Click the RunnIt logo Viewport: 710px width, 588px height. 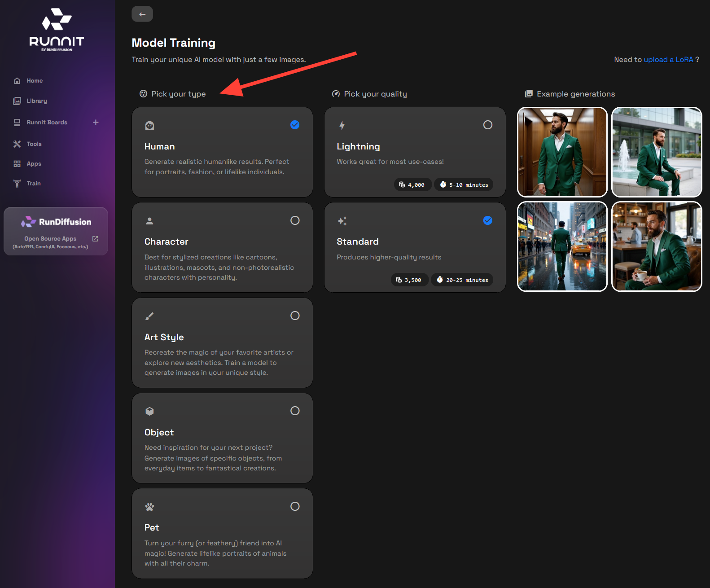[57, 30]
